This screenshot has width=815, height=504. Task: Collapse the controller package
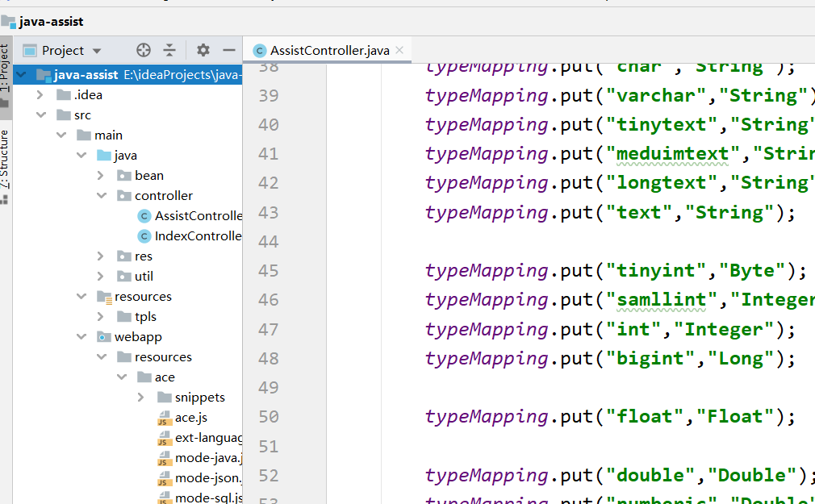pos(102,195)
